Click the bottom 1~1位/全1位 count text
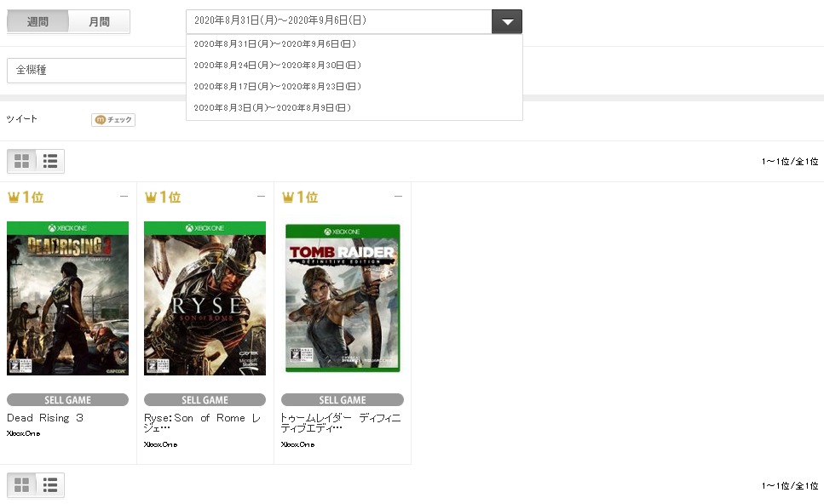This screenshot has height=504, width=824. click(x=790, y=486)
